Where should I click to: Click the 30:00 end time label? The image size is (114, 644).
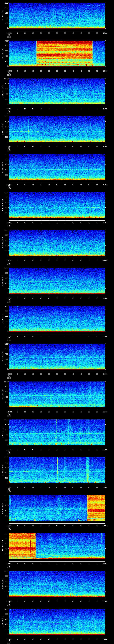105,601
